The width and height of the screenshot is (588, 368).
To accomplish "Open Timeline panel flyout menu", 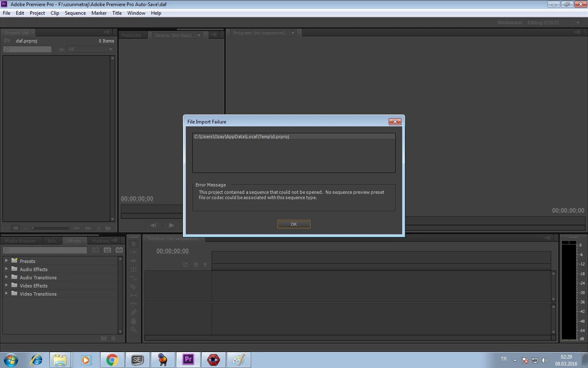I will (548, 238).
